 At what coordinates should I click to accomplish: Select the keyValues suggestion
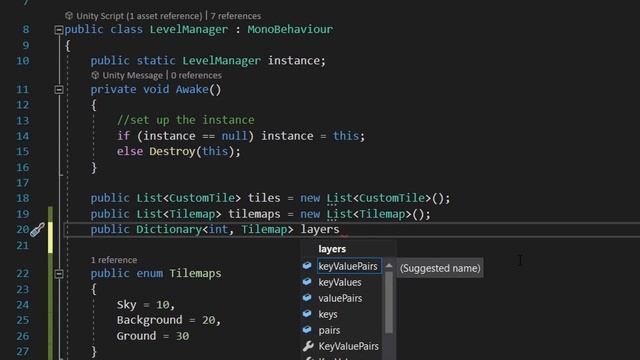pyautogui.click(x=340, y=282)
